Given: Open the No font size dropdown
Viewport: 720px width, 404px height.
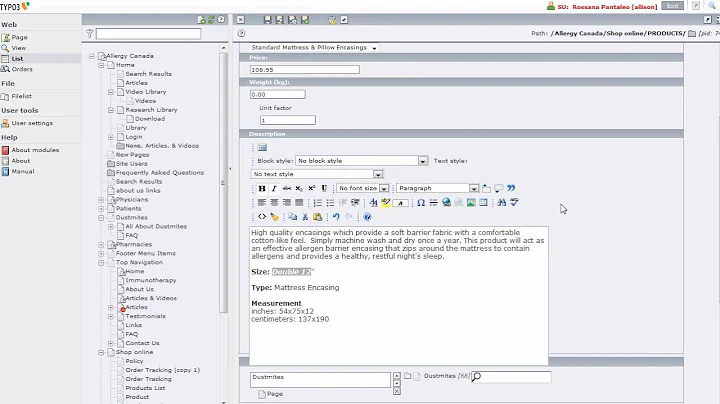Looking at the screenshot, I should point(363,188).
